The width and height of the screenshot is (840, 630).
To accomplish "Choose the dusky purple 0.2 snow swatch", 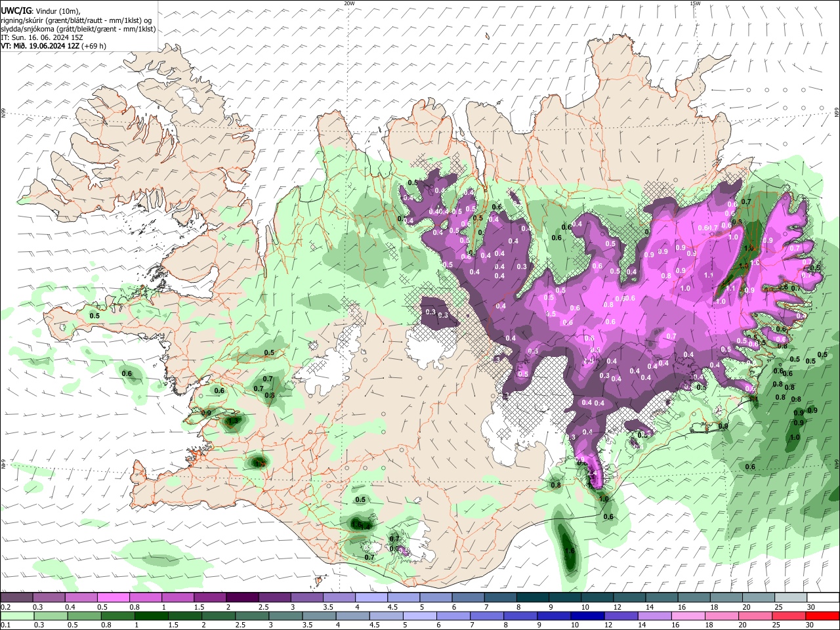I will pyautogui.click(x=16, y=597).
